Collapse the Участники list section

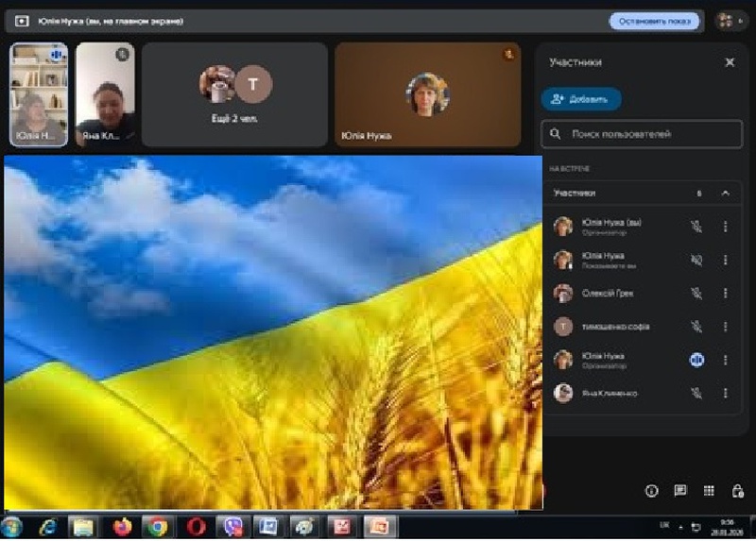(726, 193)
